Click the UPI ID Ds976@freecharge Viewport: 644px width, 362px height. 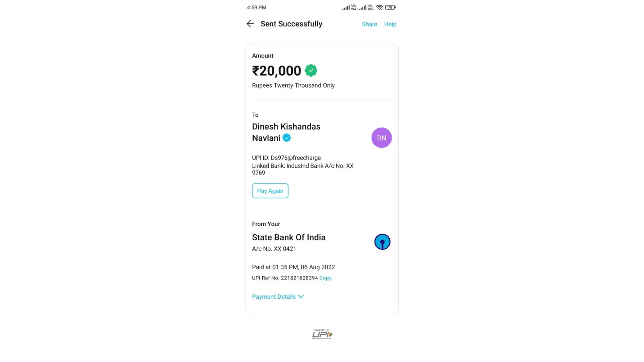point(296,158)
